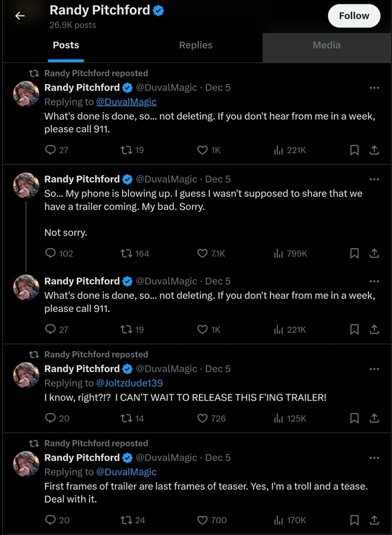Share the "F'ING TRAILER" post
This screenshot has width=392, height=535.
pyautogui.click(x=375, y=418)
